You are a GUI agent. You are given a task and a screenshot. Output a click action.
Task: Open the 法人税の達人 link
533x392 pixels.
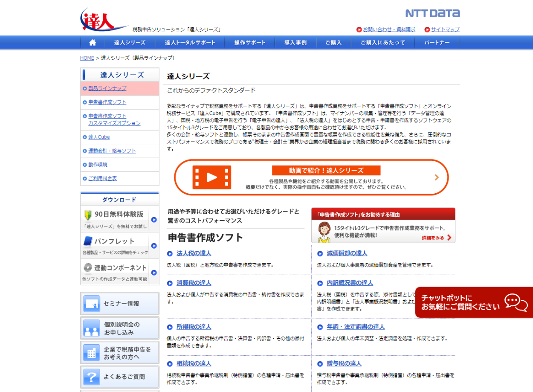click(194, 253)
